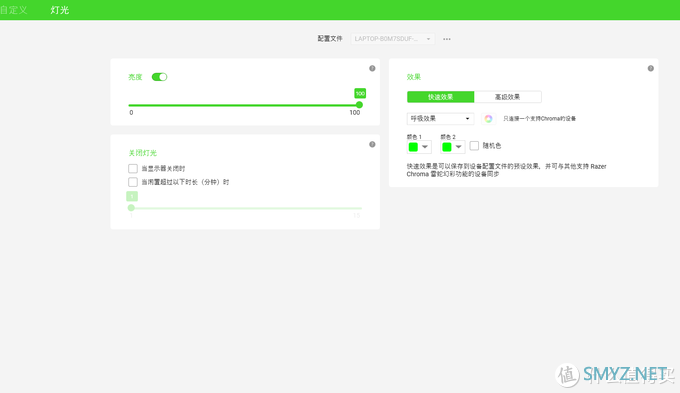The image size is (680, 393).
Task: Open help icon in 关闭灯光 panel
Action: click(x=372, y=144)
